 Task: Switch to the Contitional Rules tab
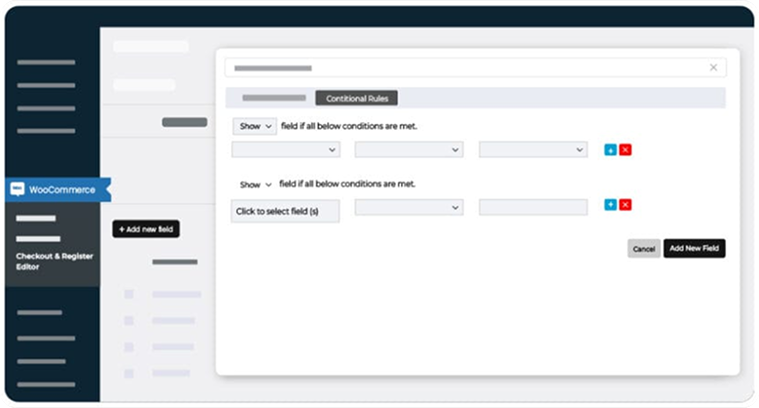pyautogui.click(x=357, y=98)
